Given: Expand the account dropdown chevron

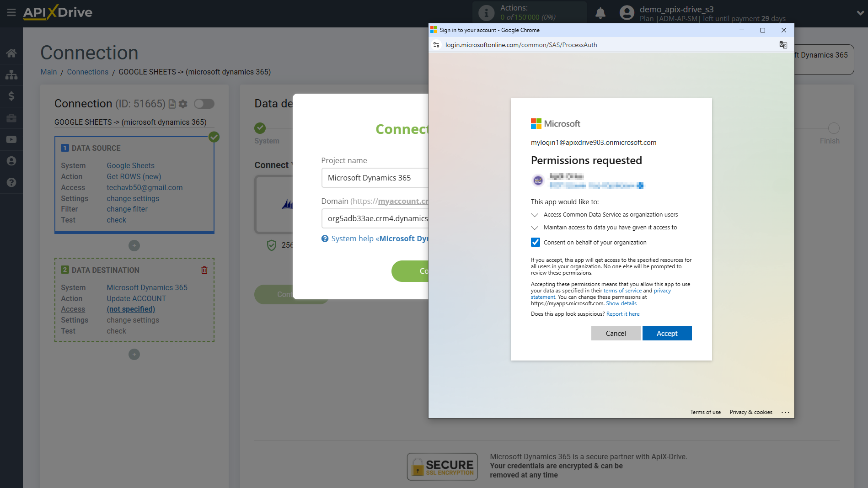Looking at the screenshot, I should (860, 13).
